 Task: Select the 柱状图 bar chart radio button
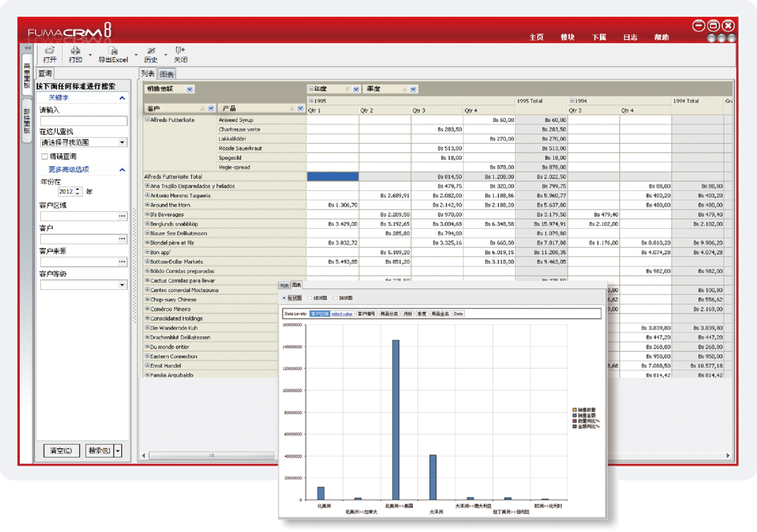tap(284, 298)
